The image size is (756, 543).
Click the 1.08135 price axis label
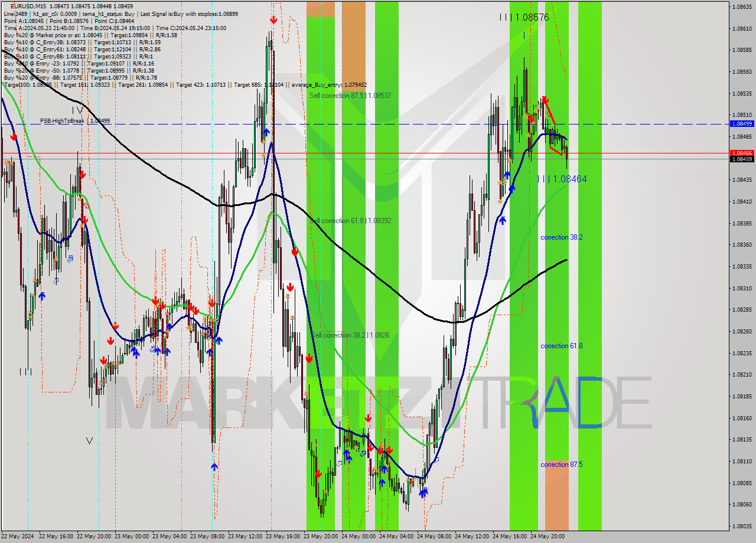coord(741,439)
